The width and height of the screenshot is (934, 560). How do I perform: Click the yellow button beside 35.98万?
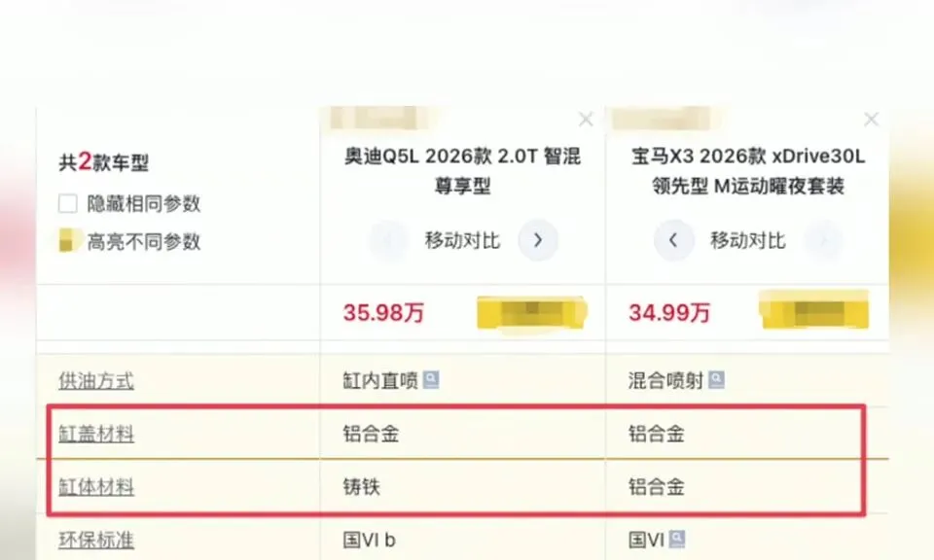532,312
